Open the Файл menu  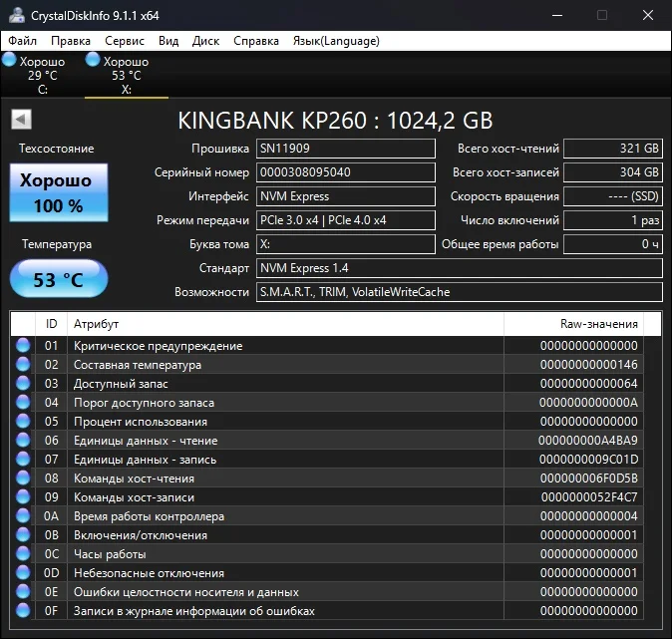point(23,41)
